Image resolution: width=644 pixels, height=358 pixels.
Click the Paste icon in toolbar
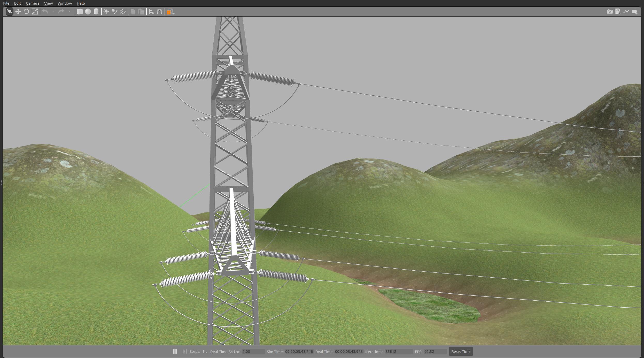pos(141,12)
